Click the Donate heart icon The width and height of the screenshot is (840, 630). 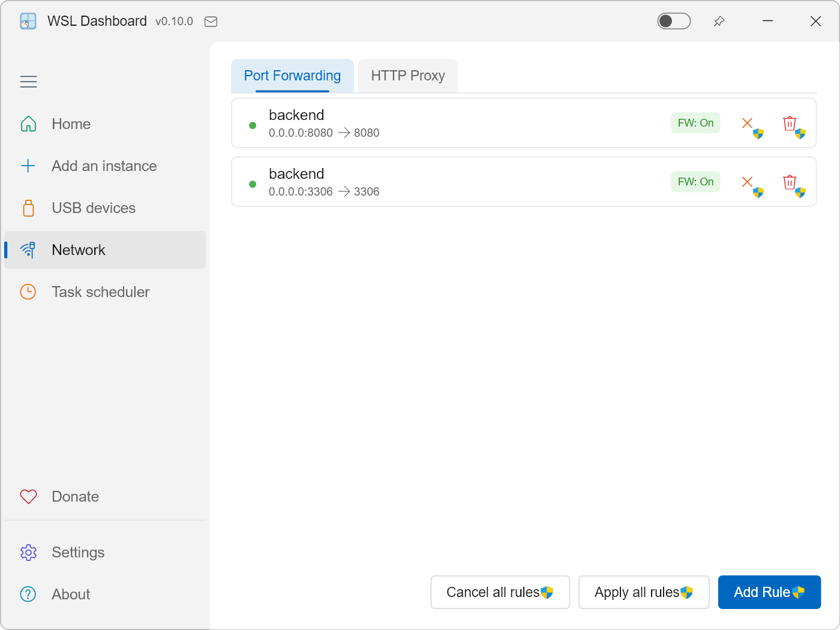click(x=28, y=497)
